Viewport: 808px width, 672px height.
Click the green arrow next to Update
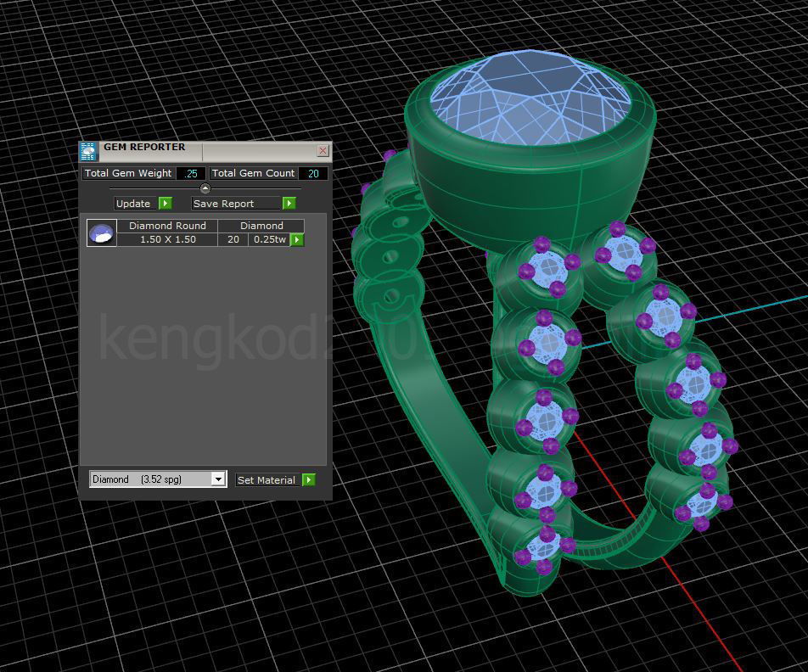[166, 203]
